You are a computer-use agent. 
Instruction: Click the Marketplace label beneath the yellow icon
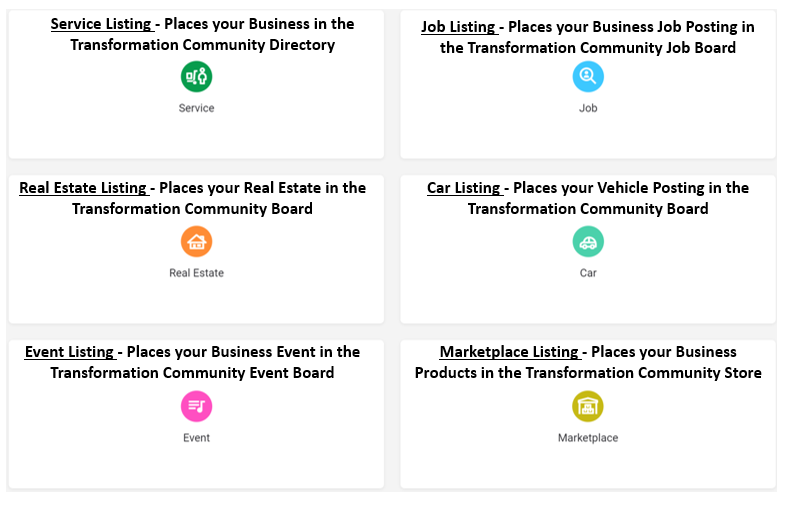588,438
